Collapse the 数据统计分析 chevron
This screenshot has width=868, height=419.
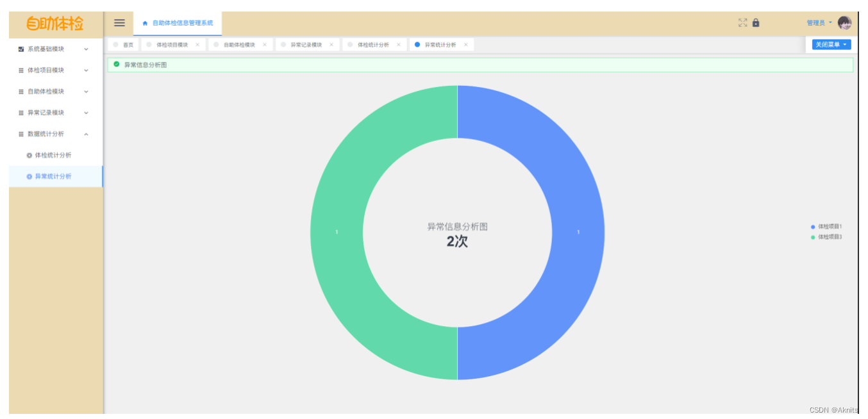(86, 134)
